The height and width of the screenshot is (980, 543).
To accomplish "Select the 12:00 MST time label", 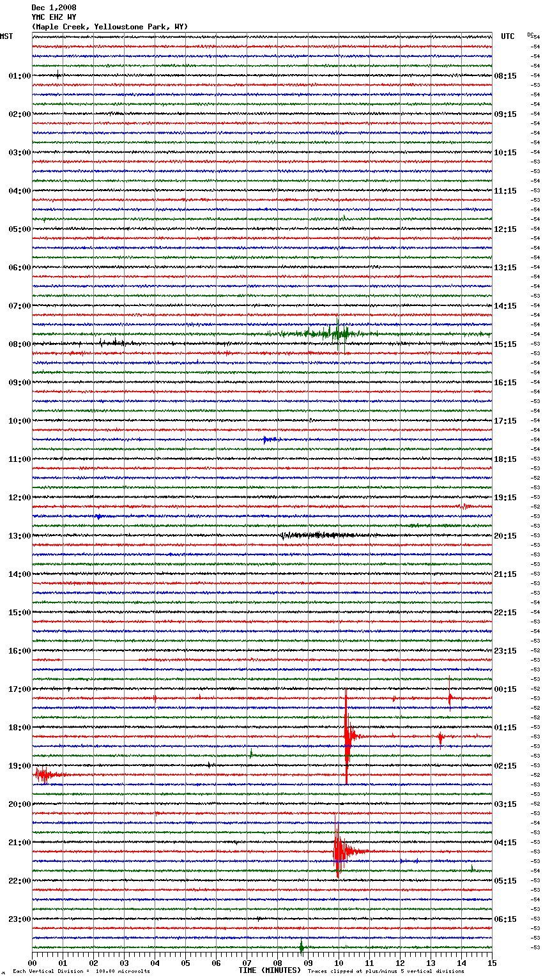I will (20, 498).
